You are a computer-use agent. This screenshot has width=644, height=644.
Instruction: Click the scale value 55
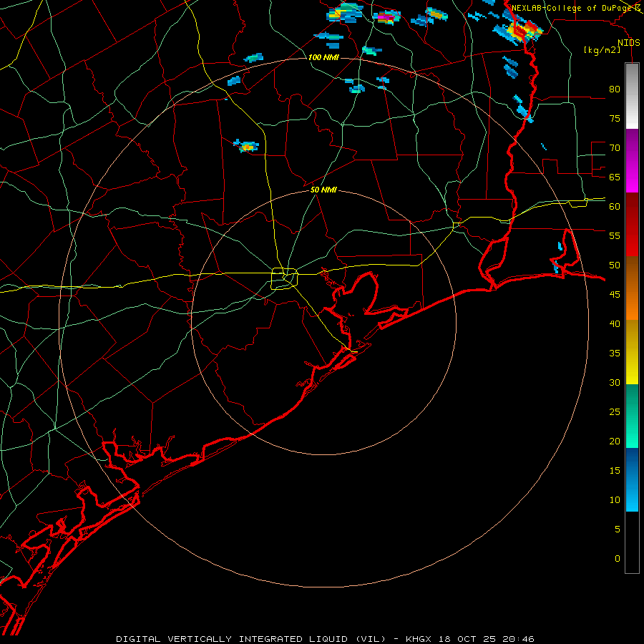(615, 235)
